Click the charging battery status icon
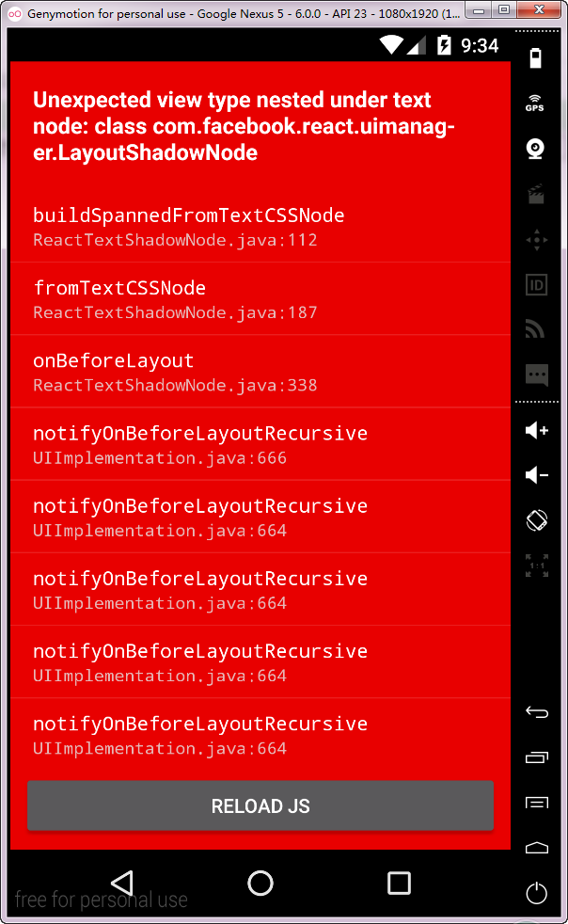 click(x=444, y=45)
